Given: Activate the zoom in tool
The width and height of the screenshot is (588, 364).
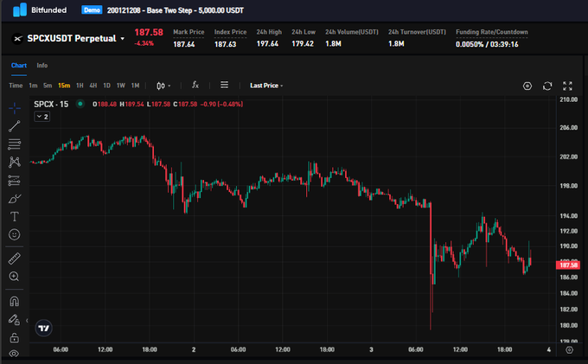Looking at the screenshot, I should click(14, 277).
